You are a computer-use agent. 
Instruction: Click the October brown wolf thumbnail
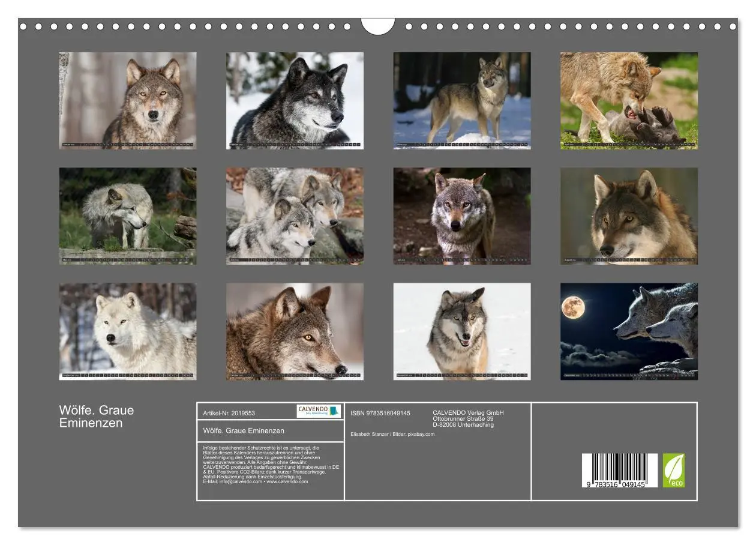click(x=294, y=330)
